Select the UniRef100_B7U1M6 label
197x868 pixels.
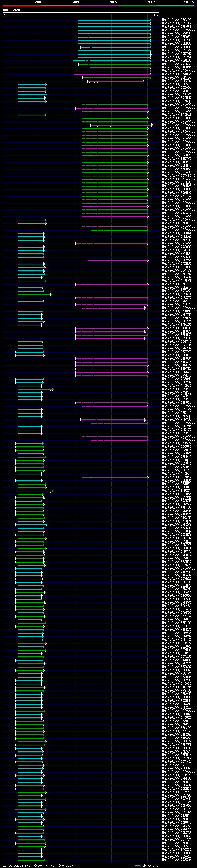[177, 240]
